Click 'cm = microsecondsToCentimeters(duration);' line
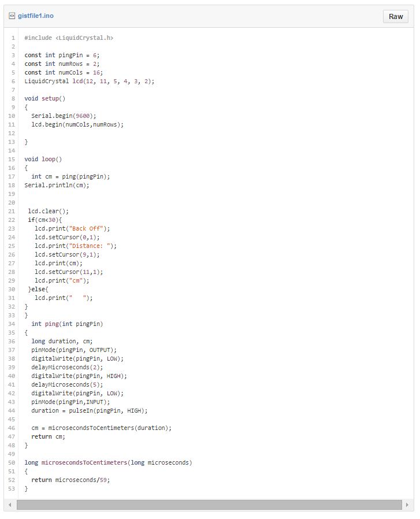This screenshot has width=420, height=519. tap(101, 428)
